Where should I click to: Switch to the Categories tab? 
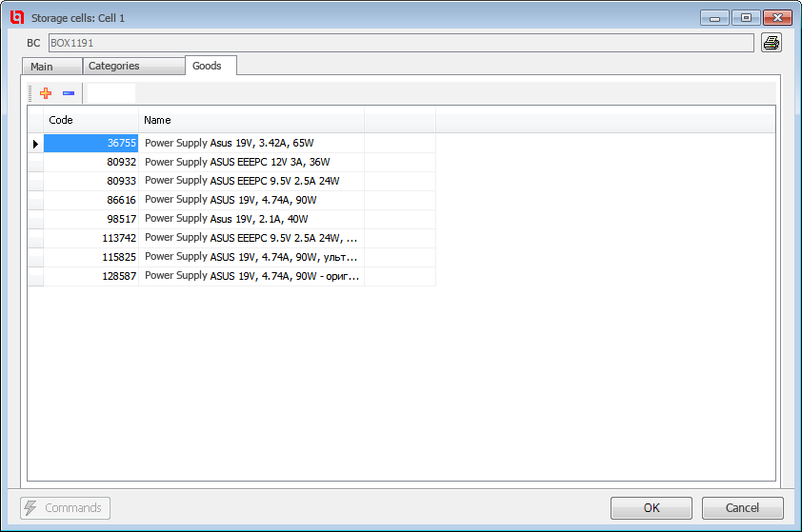point(133,66)
